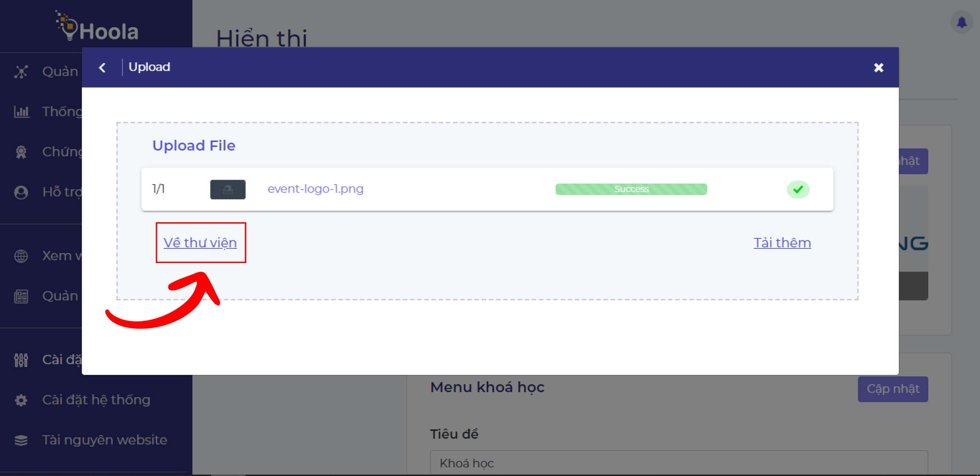Screen dimensions: 980x476
Task: Click the 'Tiêu đề' input field
Action: pyautogui.click(x=678, y=462)
